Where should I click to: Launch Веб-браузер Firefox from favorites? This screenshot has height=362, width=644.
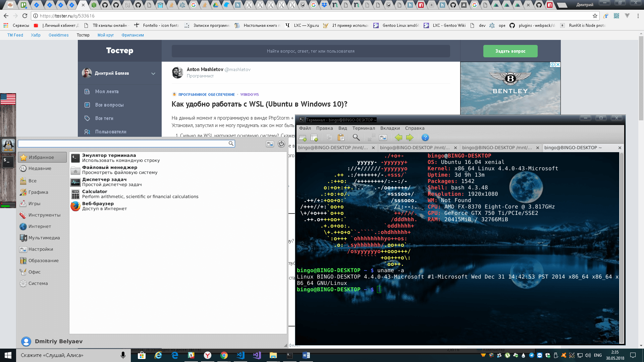click(178, 206)
